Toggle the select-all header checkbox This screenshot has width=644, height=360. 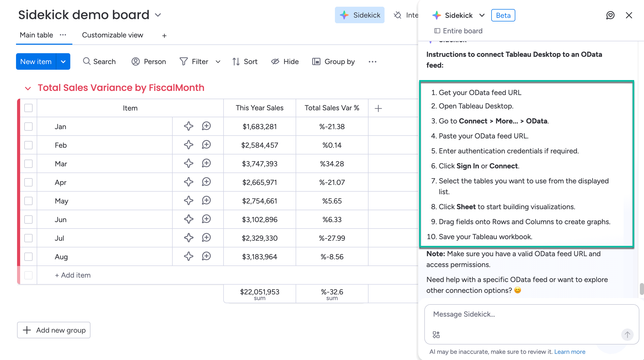point(28,108)
